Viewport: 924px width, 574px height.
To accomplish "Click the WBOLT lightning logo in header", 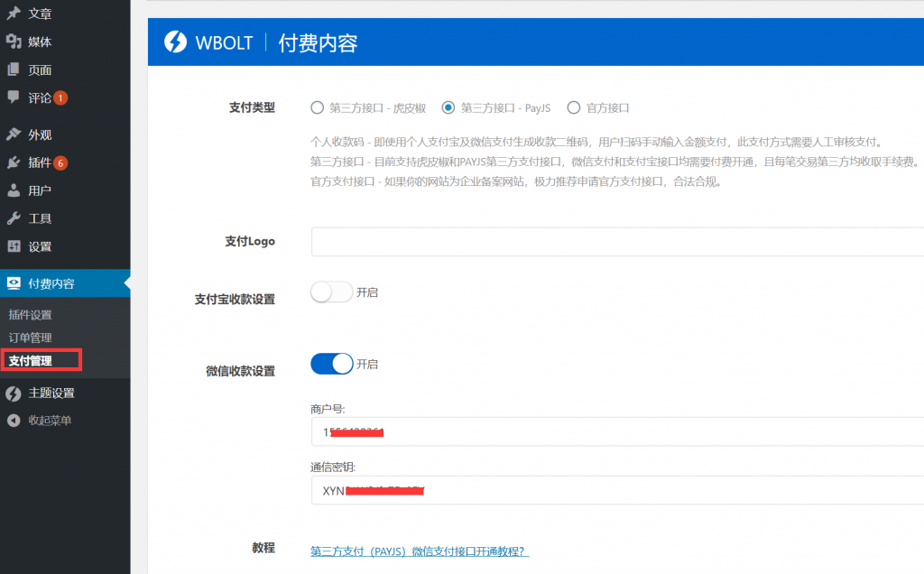I will pyautogui.click(x=175, y=42).
